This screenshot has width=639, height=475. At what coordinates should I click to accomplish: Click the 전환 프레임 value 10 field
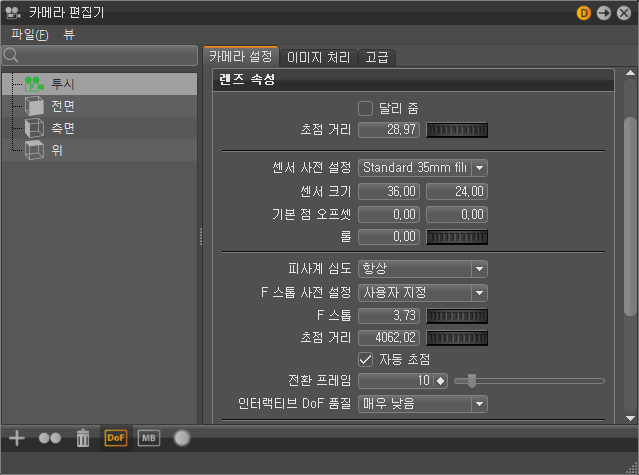point(395,381)
